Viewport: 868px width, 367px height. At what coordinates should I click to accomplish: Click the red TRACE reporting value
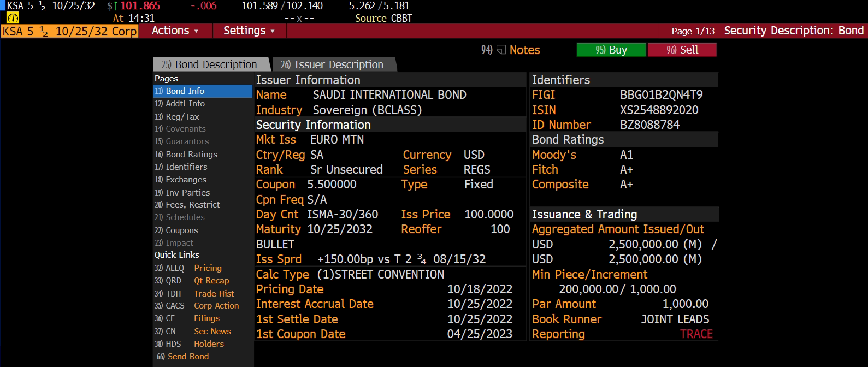point(696,334)
